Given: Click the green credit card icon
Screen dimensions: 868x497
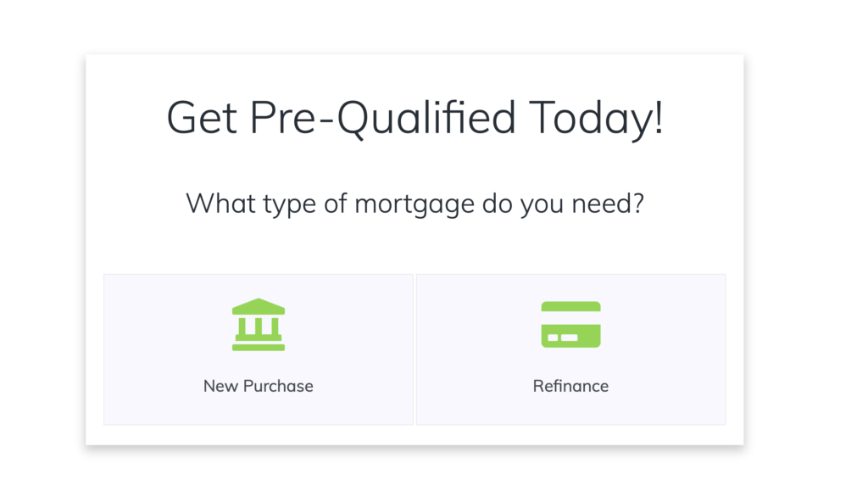Looking at the screenshot, I should point(570,325).
